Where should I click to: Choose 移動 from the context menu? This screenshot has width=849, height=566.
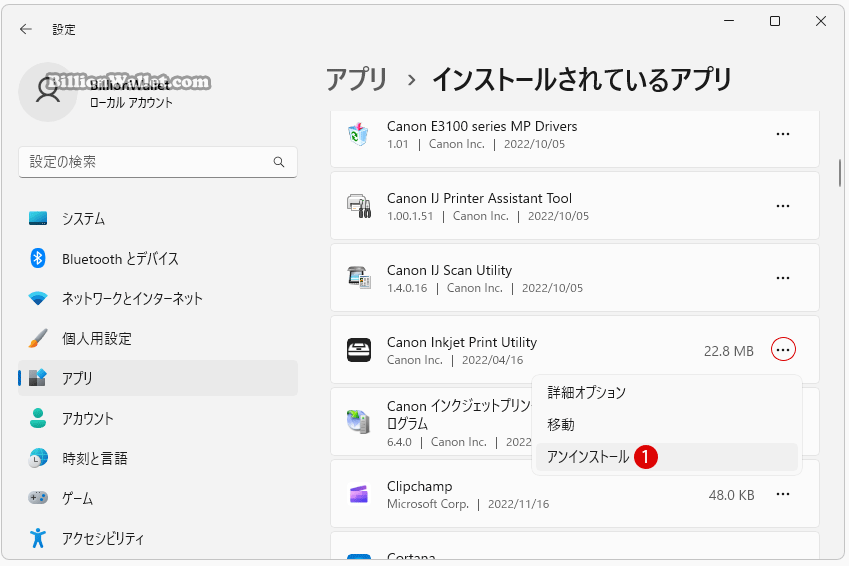(667, 425)
